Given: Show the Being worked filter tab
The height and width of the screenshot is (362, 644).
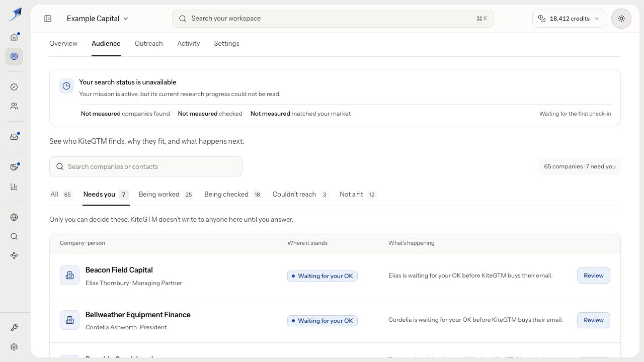Looking at the screenshot, I should pos(166,195).
